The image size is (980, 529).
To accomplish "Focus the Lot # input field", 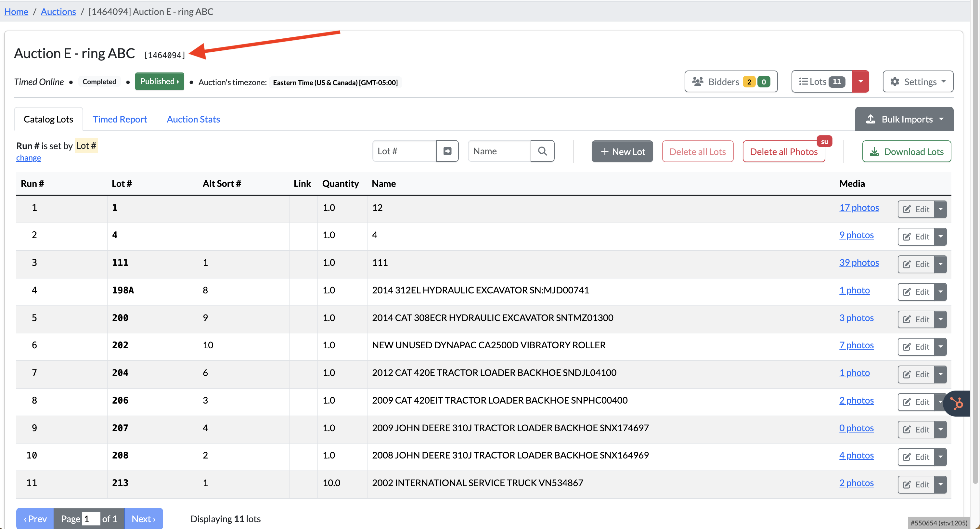I will 404,151.
